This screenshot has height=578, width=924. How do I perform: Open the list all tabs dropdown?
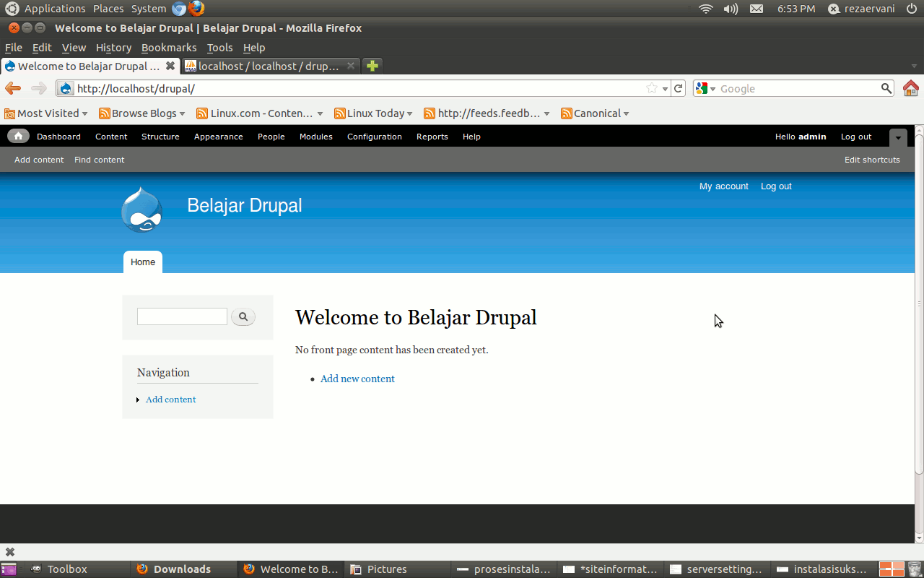[x=914, y=66]
